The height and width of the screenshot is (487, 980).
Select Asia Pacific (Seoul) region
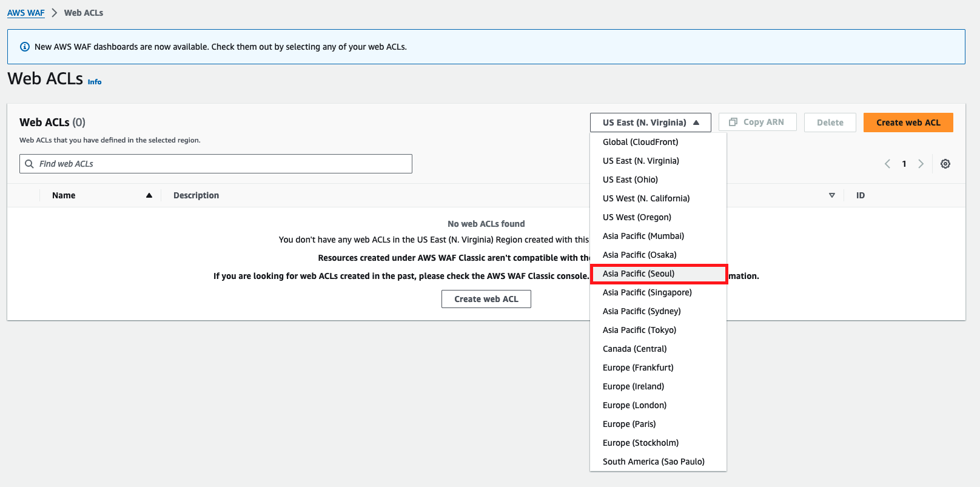tap(639, 274)
